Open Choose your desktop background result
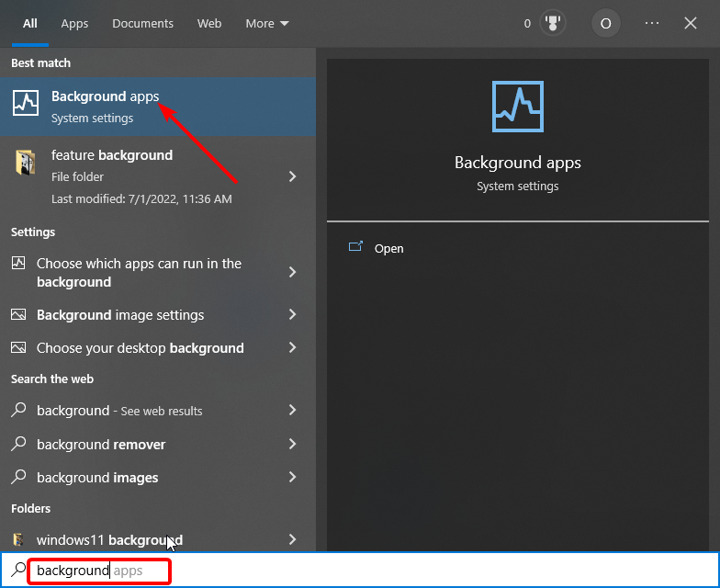This screenshot has width=720, height=588. [158, 347]
